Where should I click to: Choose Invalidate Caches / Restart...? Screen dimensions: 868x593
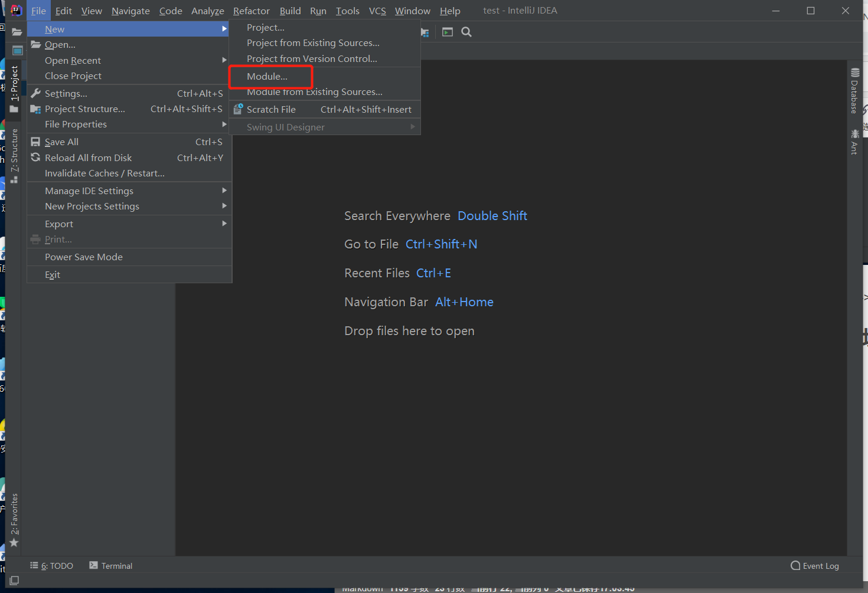129,173
